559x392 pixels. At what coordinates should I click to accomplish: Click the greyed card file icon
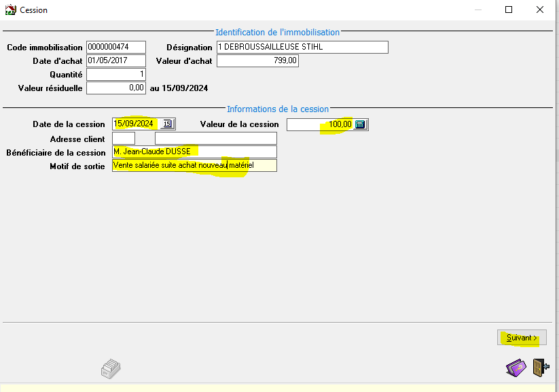[x=111, y=368]
